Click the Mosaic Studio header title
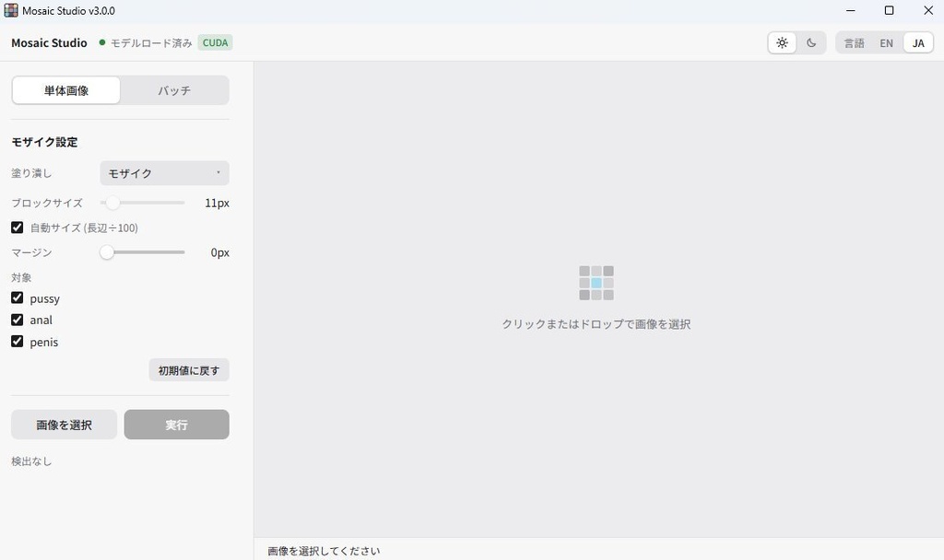Screen dimensions: 944x560 coord(50,42)
